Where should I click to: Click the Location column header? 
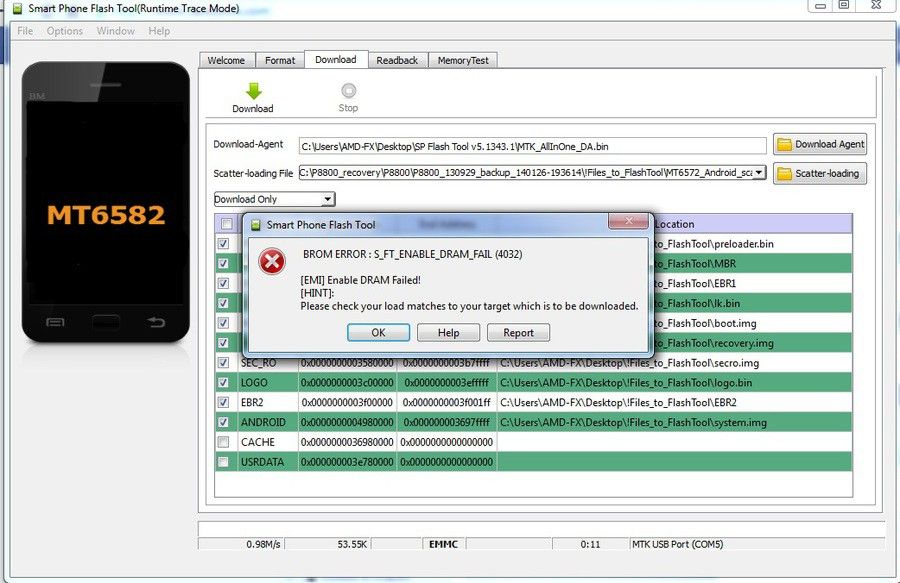coord(674,224)
